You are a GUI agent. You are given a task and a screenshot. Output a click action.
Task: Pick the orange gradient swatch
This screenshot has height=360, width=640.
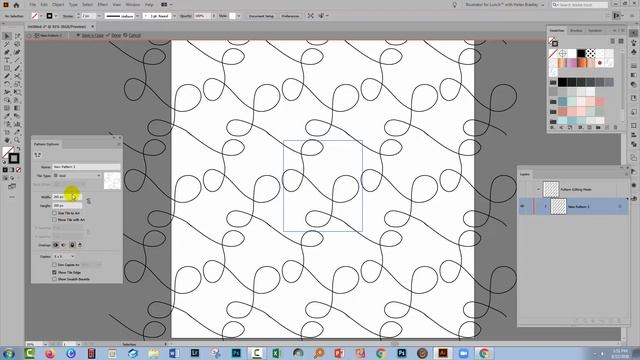(581, 63)
